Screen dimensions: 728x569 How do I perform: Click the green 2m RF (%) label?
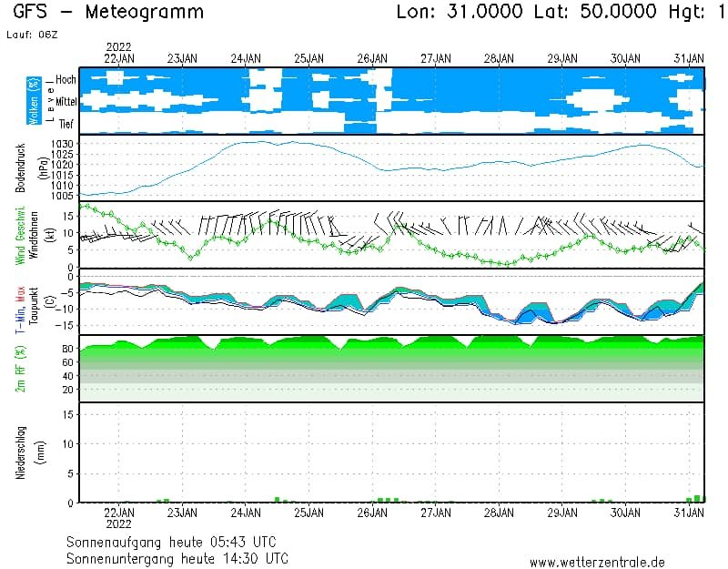pyautogui.click(x=20, y=369)
